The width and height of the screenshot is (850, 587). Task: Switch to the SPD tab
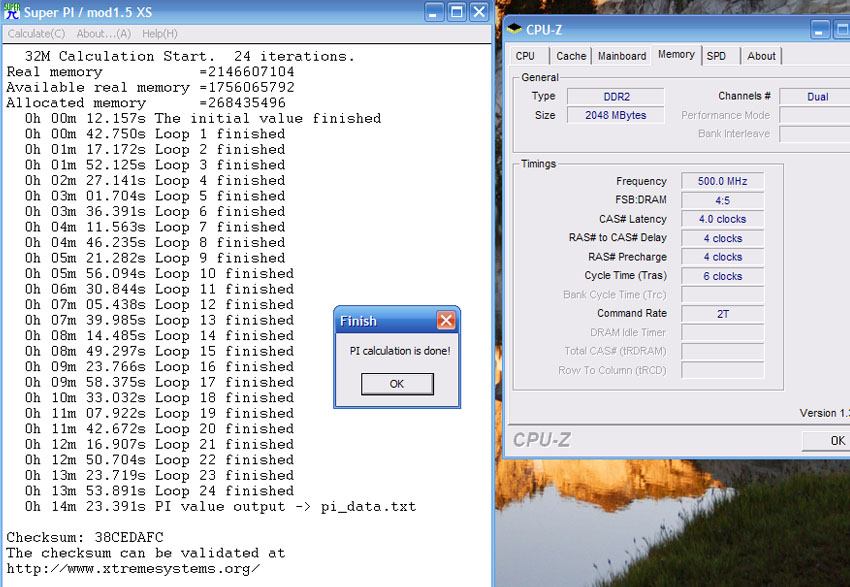click(x=716, y=56)
